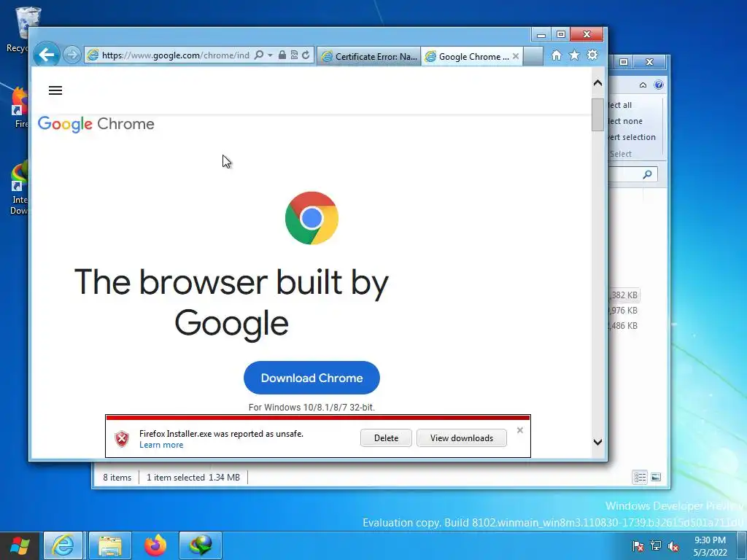Open File Explorer from the taskbar

109,545
